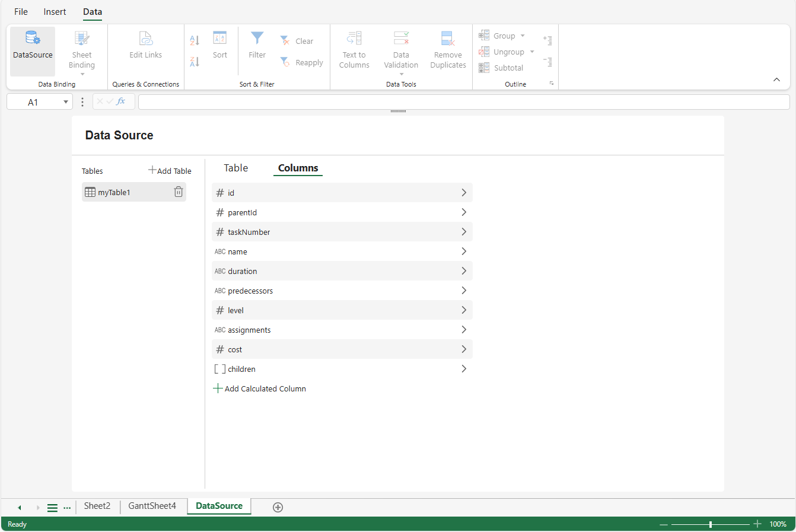Open the all sheets list icon

(52, 508)
